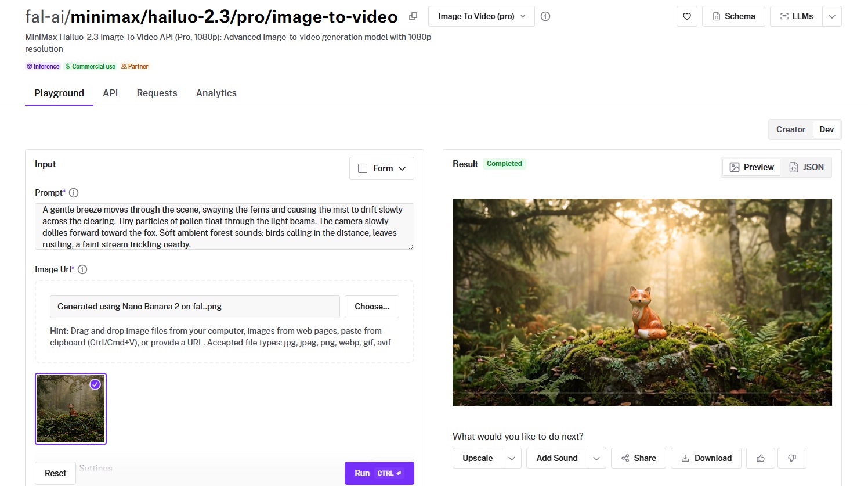The width and height of the screenshot is (868, 486).
Task: Switch to Creator mode
Action: tap(790, 129)
